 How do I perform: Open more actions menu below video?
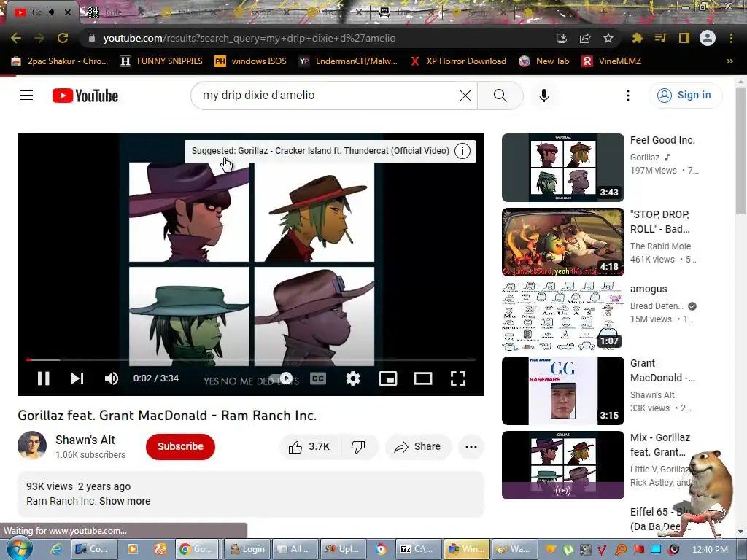click(x=471, y=447)
